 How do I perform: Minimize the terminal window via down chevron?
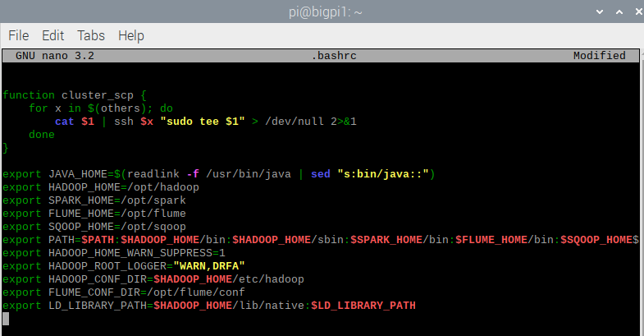[x=600, y=12]
